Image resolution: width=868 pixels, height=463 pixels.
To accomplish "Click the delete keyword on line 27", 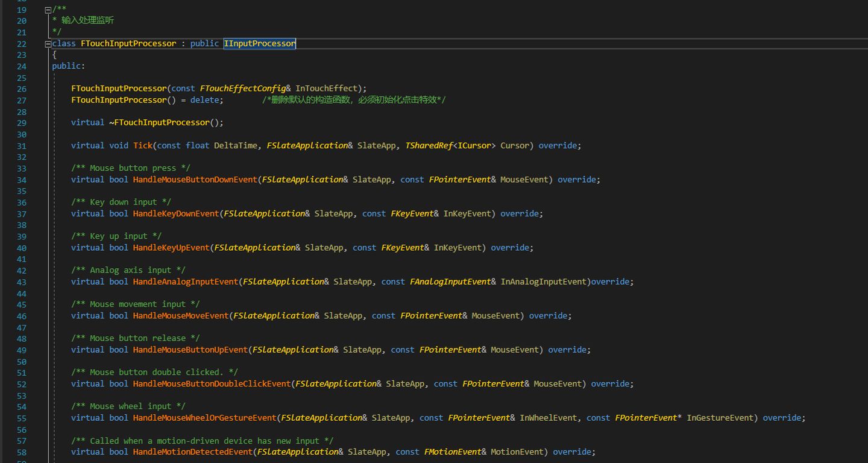I will pos(205,99).
